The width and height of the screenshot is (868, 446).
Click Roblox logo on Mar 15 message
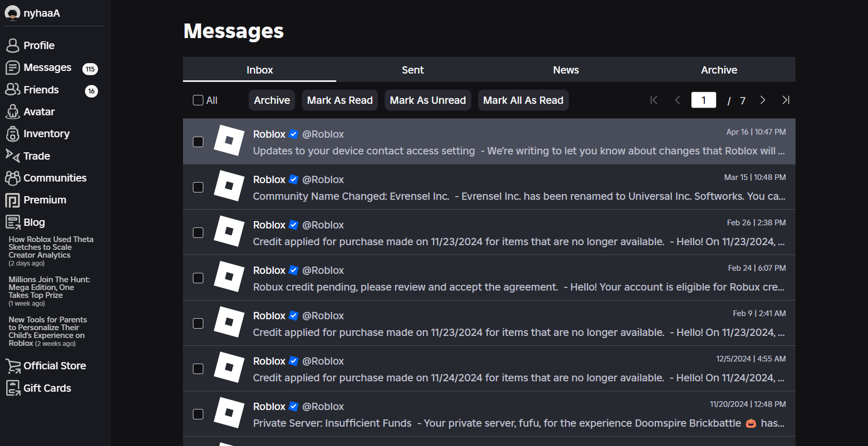click(x=229, y=186)
